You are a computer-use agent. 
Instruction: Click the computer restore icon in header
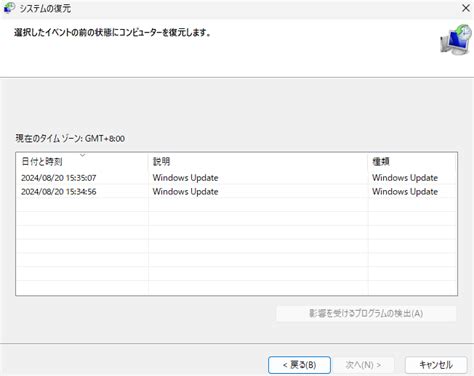click(456, 39)
